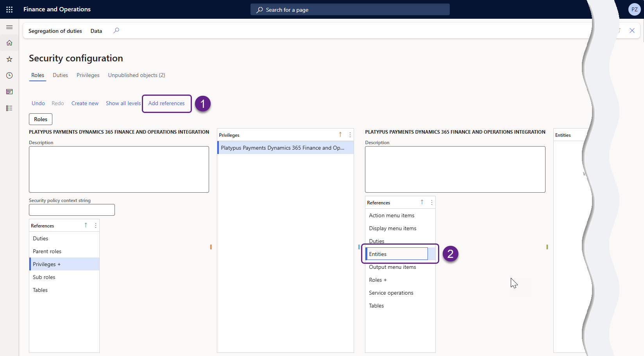Click Create new link

click(x=85, y=104)
